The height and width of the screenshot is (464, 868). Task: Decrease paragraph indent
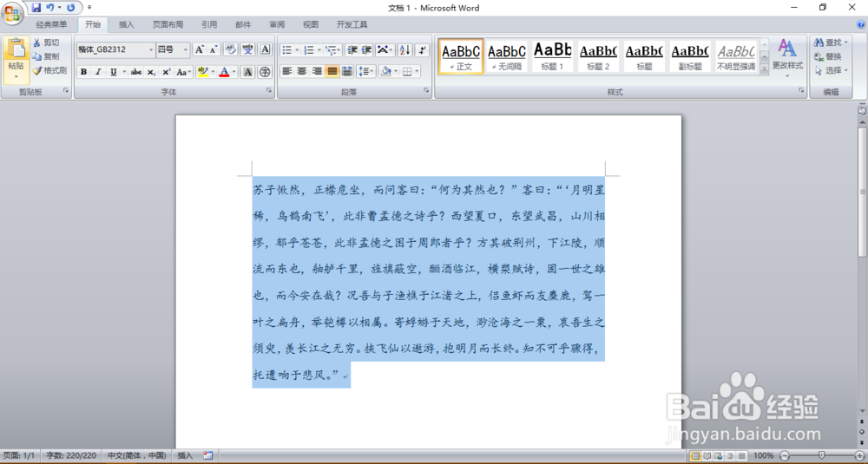pos(352,50)
